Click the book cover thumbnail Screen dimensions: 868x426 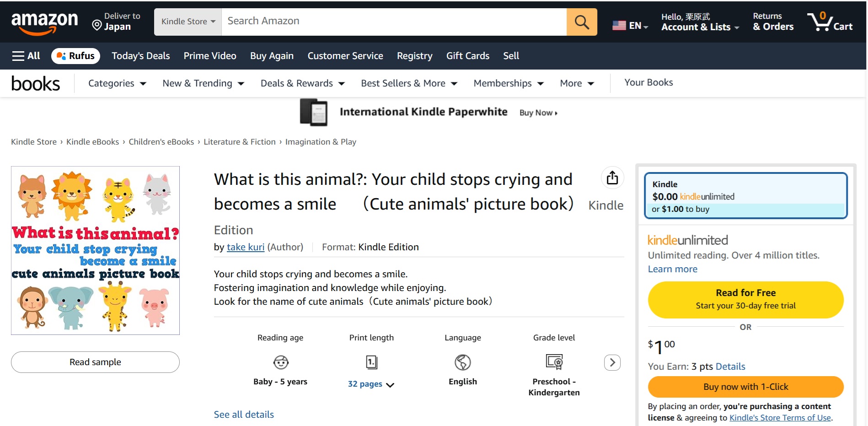coord(95,250)
